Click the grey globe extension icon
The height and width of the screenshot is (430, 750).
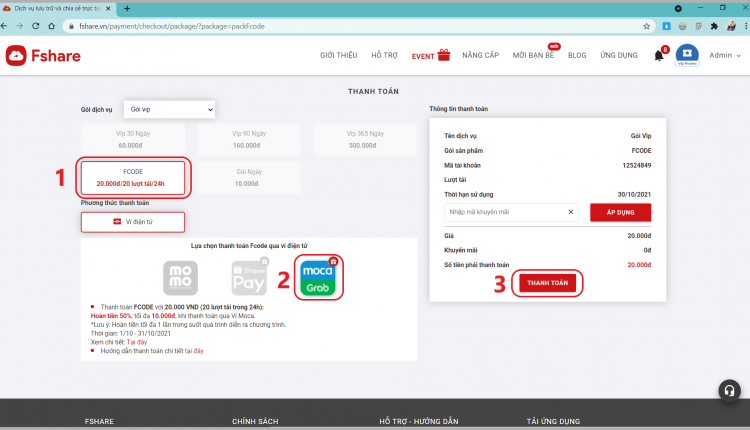(683, 26)
